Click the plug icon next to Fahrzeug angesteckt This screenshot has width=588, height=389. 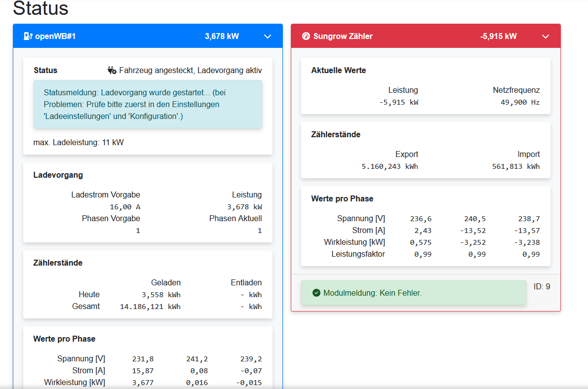(112, 70)
